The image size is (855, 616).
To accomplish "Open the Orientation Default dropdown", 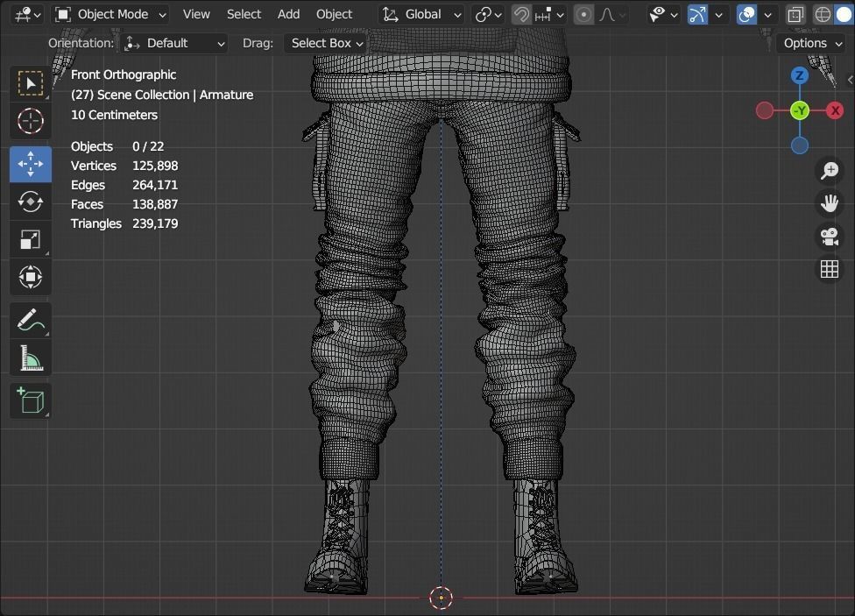I will tap(174, 43).
